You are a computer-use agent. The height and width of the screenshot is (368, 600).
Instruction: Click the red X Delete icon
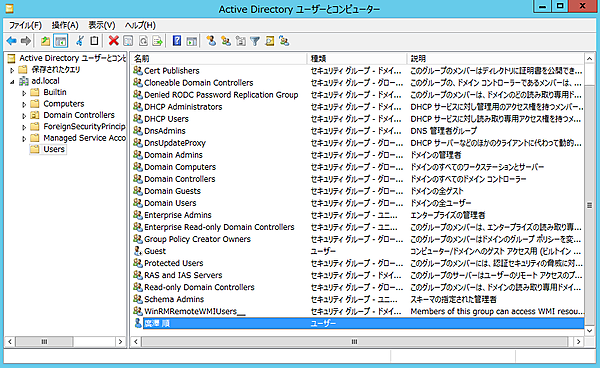click(114, 41)
